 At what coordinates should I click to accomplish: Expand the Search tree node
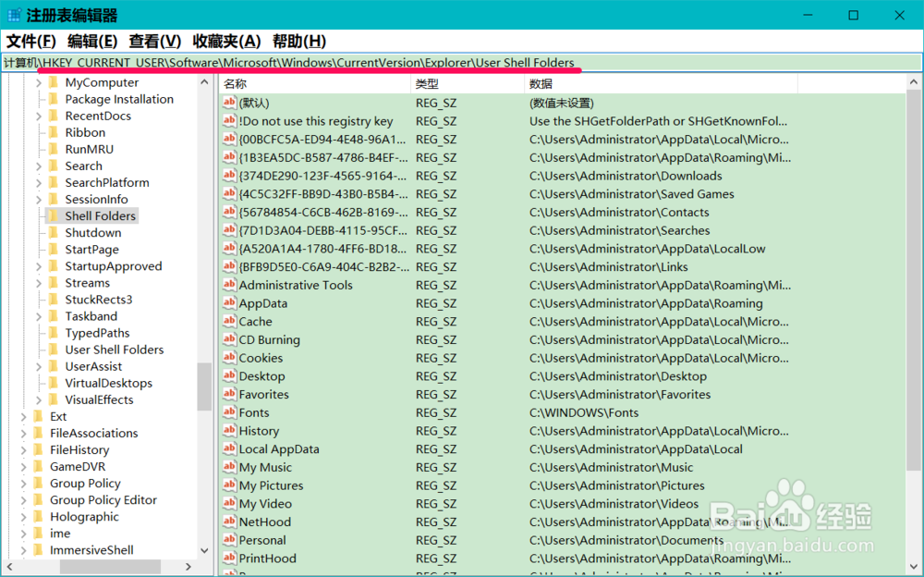(38, 166)
